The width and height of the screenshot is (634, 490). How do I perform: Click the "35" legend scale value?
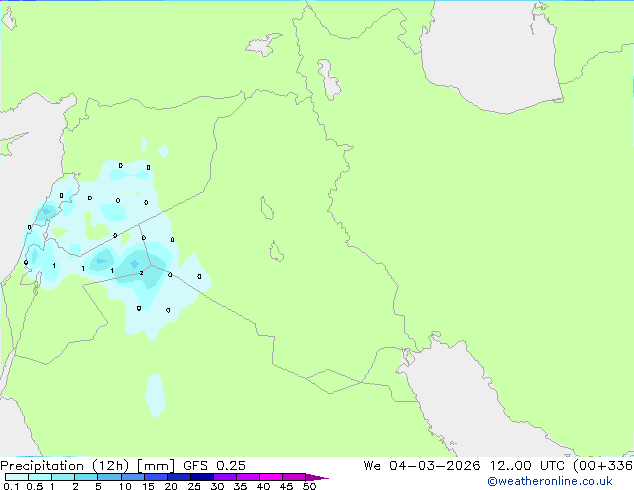240,486
